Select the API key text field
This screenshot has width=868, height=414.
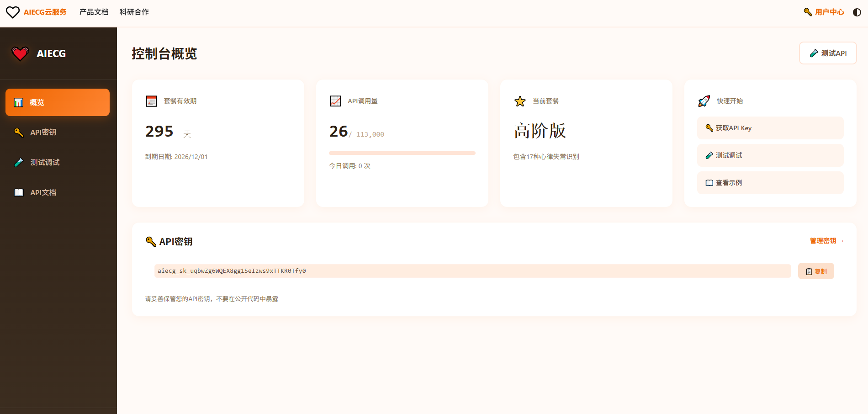click(472, 271)
